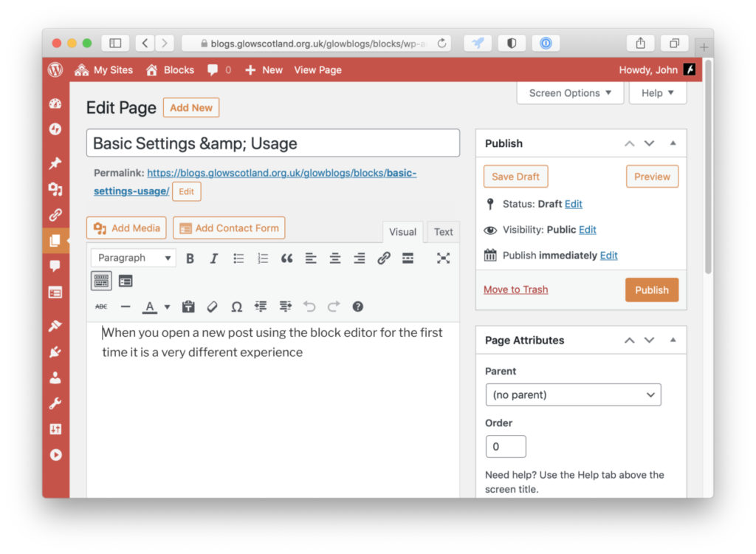
Task: Select Parent page dropdown
Action: pos(573,394)
